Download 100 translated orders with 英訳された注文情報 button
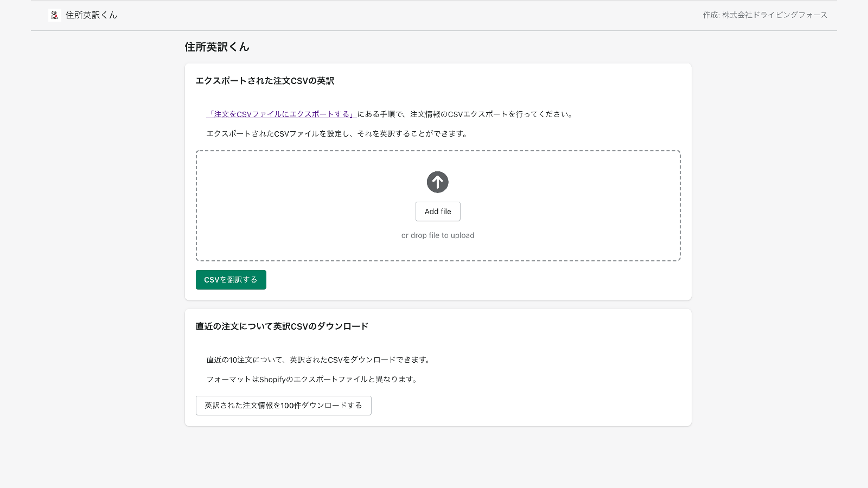 point(283,406)
